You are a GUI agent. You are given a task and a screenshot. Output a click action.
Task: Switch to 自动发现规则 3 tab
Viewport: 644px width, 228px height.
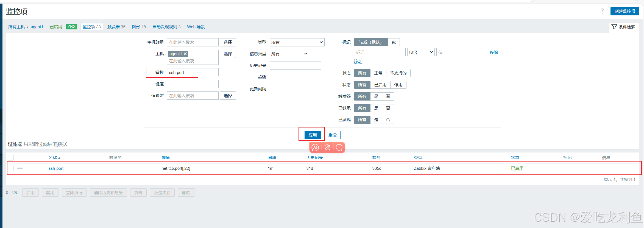166,27
